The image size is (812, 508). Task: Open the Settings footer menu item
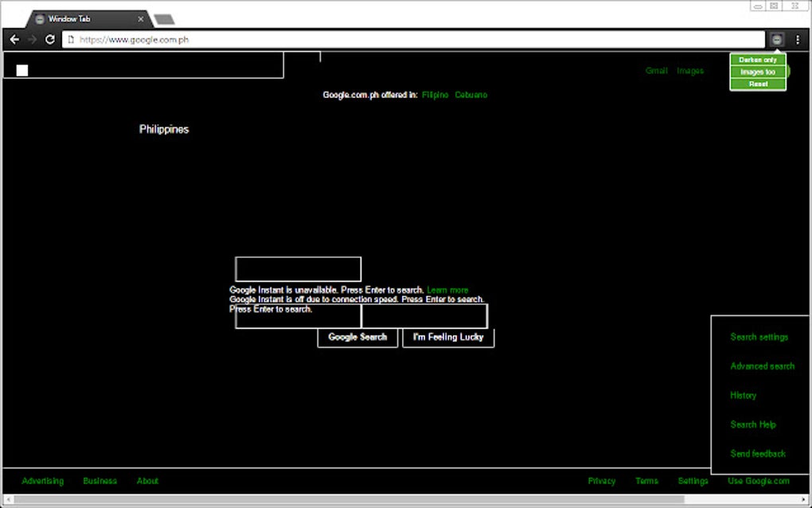(x=693, y=480)
